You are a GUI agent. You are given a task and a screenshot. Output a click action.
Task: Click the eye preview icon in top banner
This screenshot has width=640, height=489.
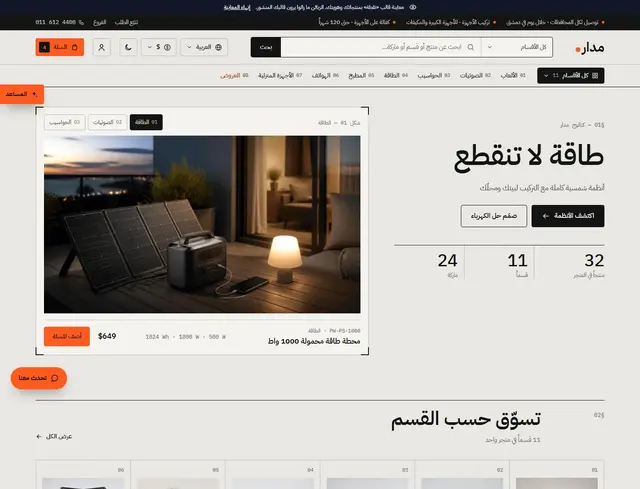coord(413,7)
